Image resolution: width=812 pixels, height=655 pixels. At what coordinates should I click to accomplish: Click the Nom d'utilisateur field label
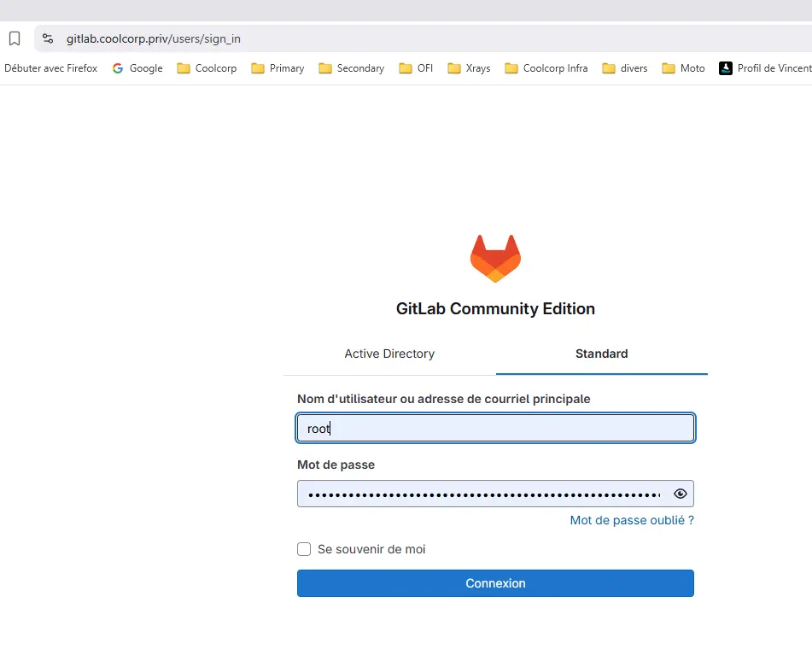tap(444, 399)
